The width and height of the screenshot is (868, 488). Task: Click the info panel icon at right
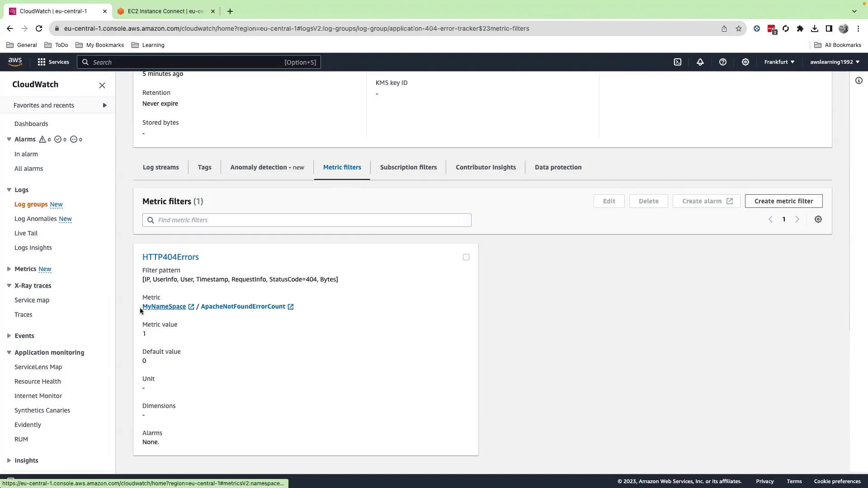point(859,81)
